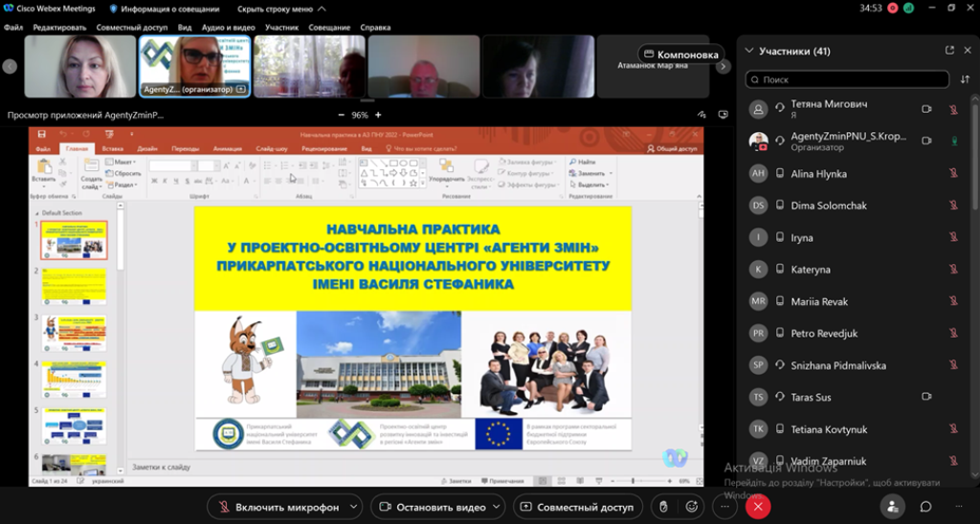
Task: Sort the participants list
Action: coord(964,79)
